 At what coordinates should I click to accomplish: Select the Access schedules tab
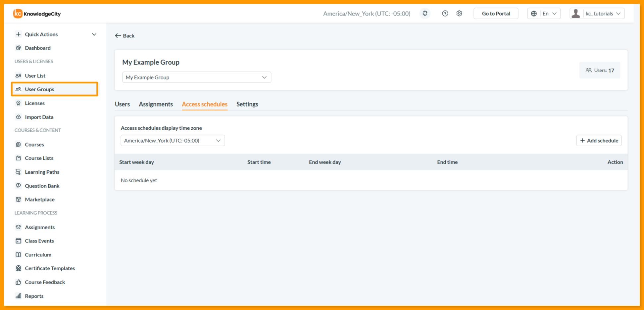(x=204, y=104)
